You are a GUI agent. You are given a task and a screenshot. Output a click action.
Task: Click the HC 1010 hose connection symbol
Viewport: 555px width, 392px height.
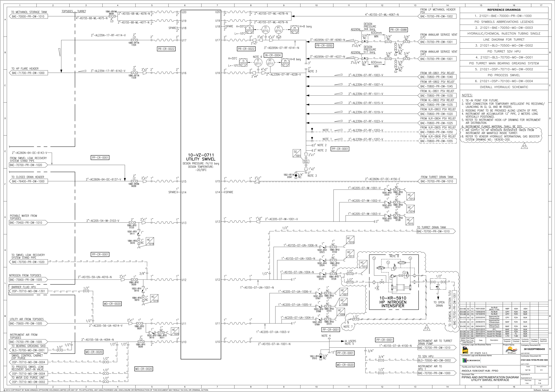(x=350, y=240)
